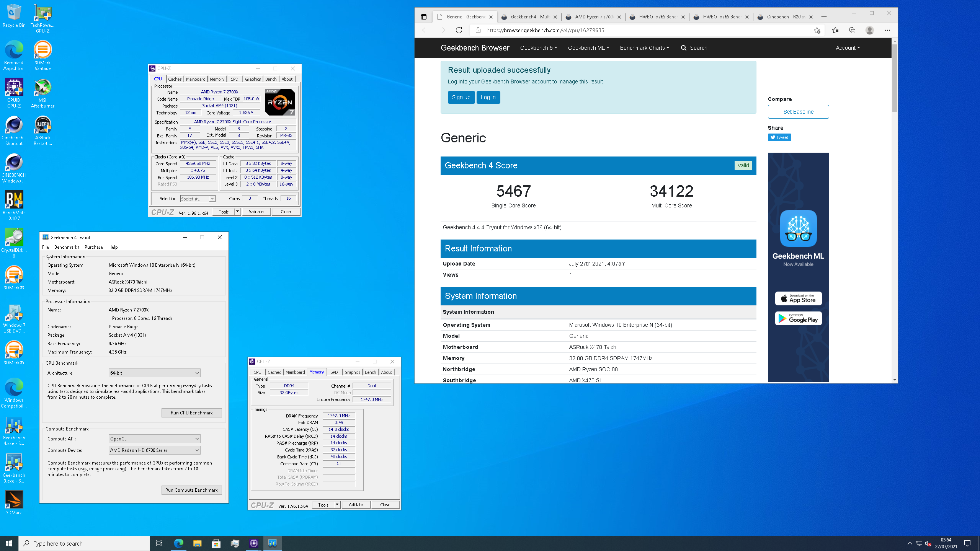The image size is (980, 551).
Task: Open Compute Device dropdown in Geekbench
Action: tap(154, 450)
